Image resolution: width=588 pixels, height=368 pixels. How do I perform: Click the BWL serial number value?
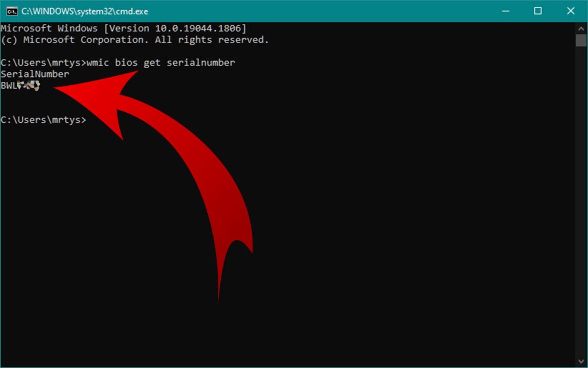tap(20, 86)
